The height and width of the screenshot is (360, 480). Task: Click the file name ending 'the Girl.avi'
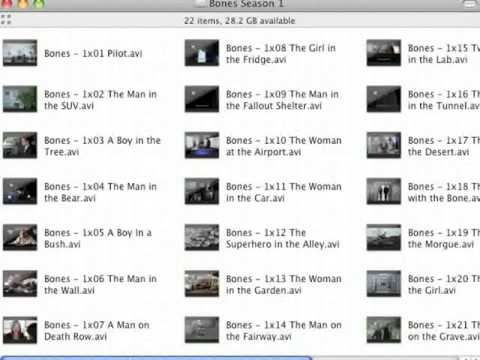pyautogui.click(x=444, y=284)
